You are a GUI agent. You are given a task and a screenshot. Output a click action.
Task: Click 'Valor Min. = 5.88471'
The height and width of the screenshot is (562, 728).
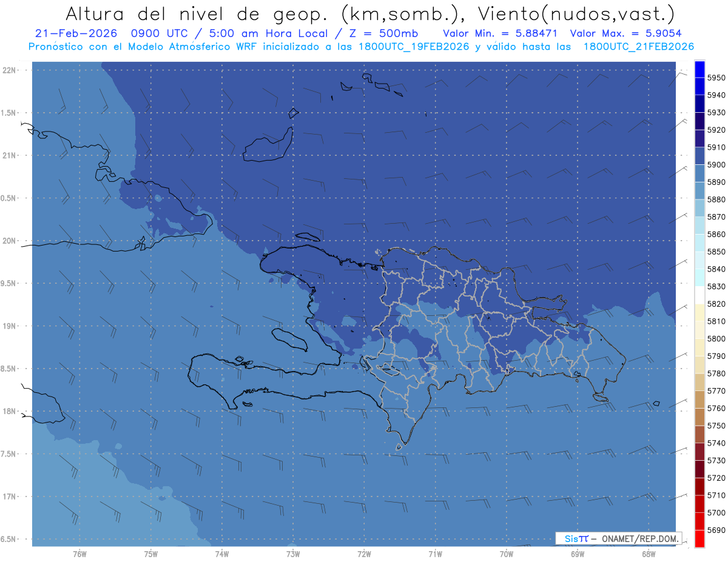[x=500, y=34]
